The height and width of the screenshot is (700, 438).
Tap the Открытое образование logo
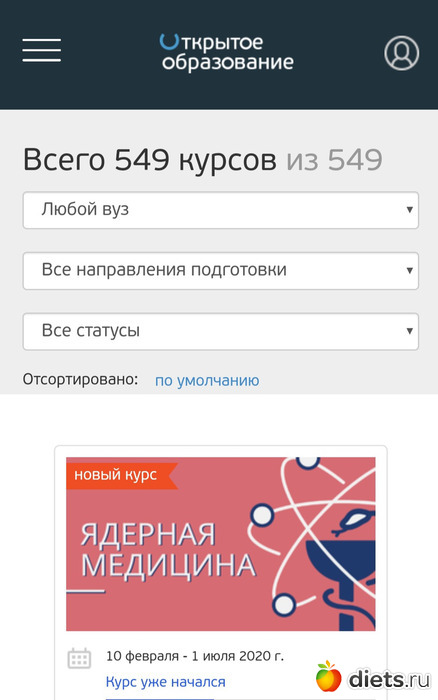[227, 52]
